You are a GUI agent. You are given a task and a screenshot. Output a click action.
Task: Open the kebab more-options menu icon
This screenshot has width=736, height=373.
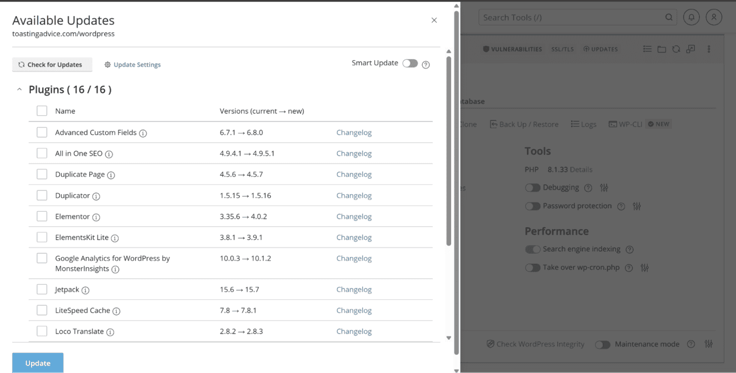709,49
